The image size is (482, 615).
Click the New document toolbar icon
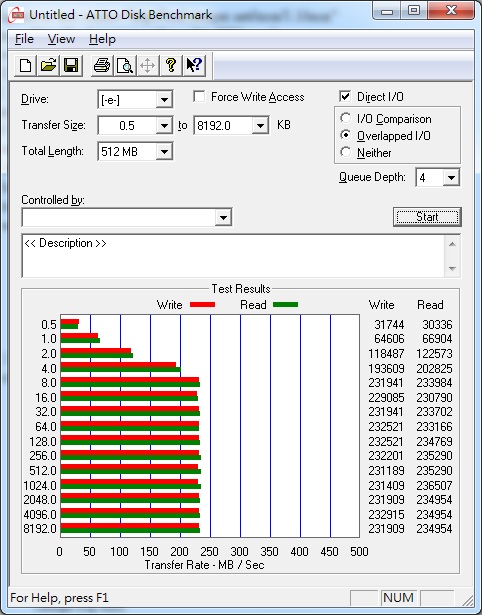tap(25, 65)
